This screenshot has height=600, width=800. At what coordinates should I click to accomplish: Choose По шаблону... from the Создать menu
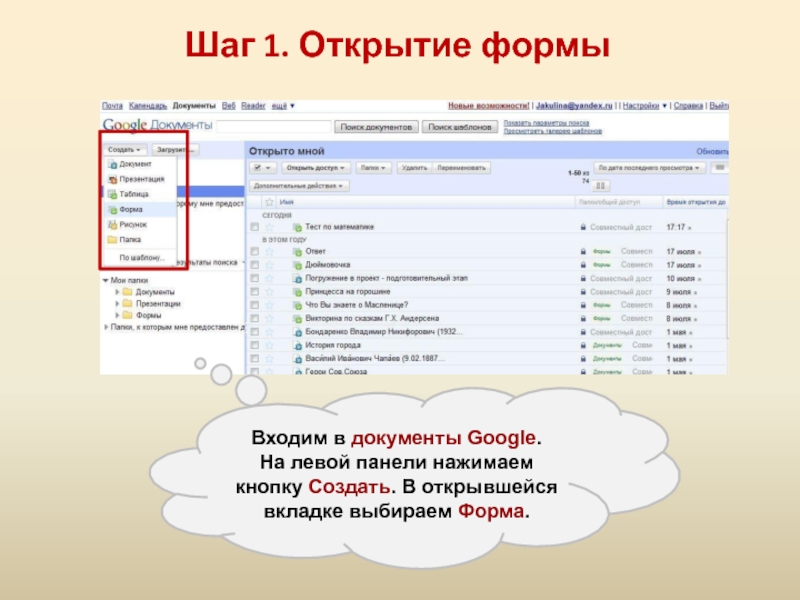[141, 258]
